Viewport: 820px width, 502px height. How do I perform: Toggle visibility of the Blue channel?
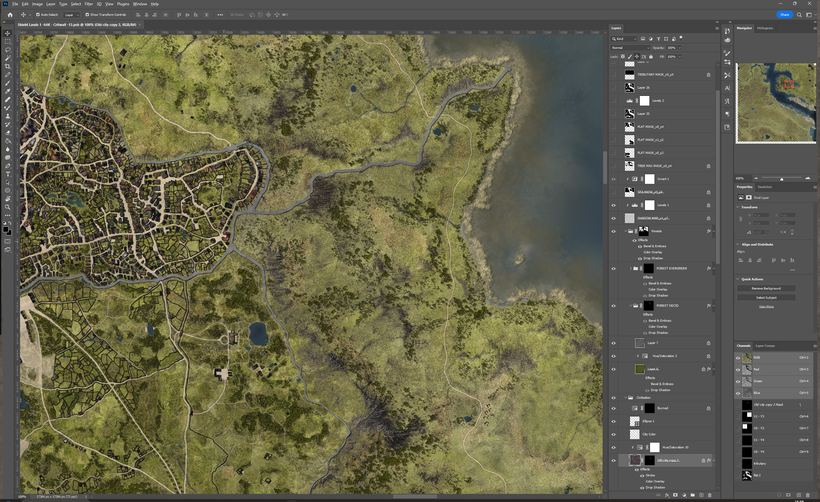738,393
